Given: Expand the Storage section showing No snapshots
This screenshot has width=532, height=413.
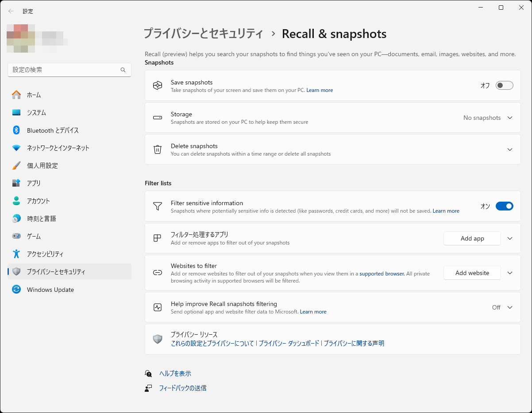Looking at the screenshot, I should click(509, 118).
